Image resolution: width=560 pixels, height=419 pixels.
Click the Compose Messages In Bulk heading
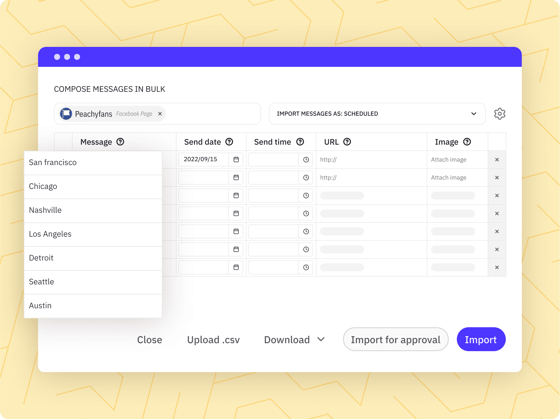pos(109,89)
